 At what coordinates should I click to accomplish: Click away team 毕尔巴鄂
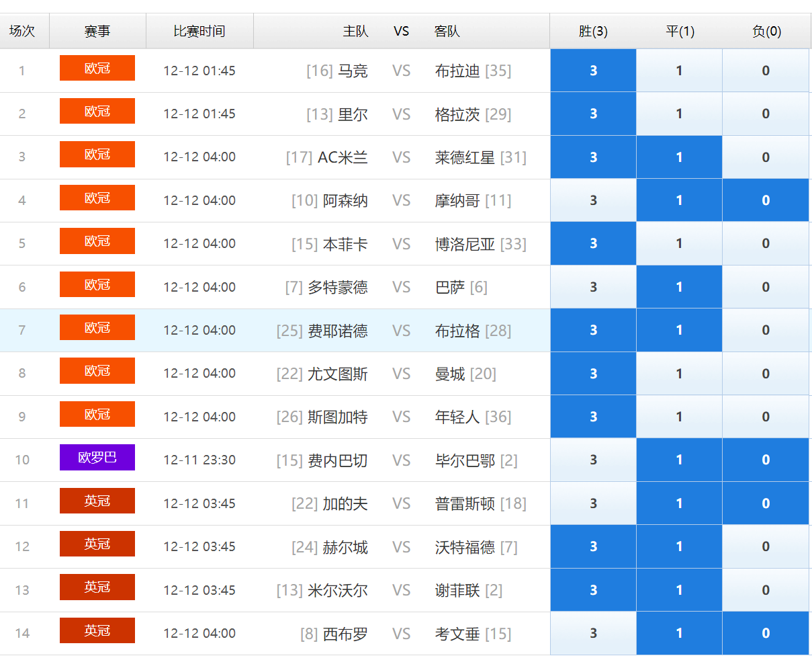click(465, 460)
